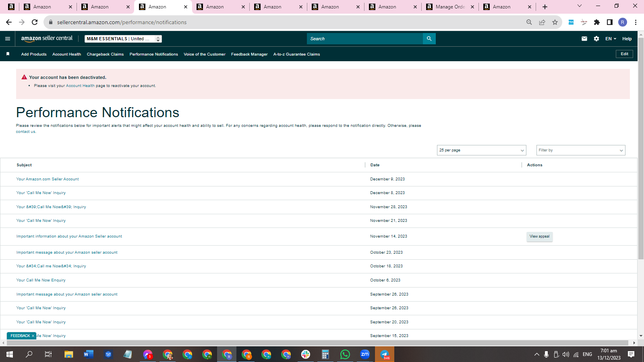Image resolution: width=644 pixels, height=362 pixels.
Task: Click the volume icon in the system tray
Action: [566, 354]
